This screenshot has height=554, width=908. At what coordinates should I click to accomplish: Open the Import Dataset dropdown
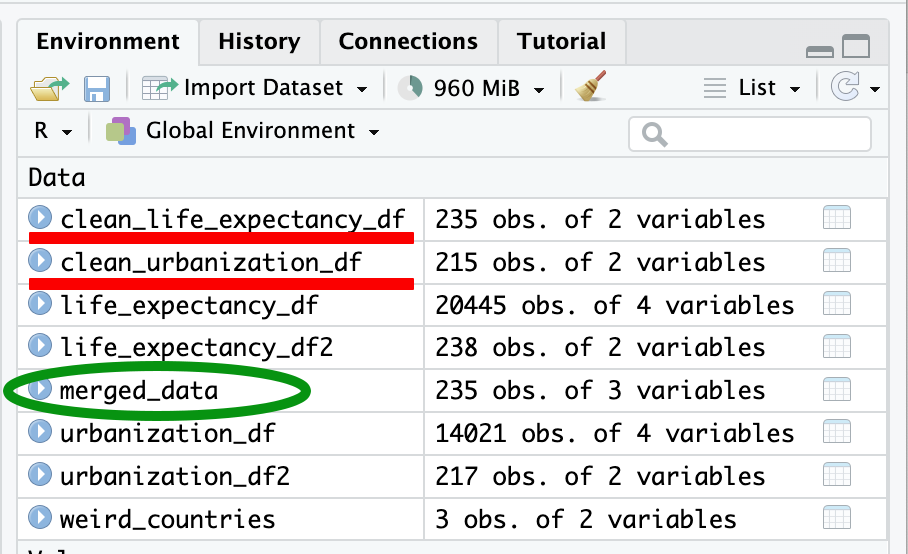coord(255,88)
